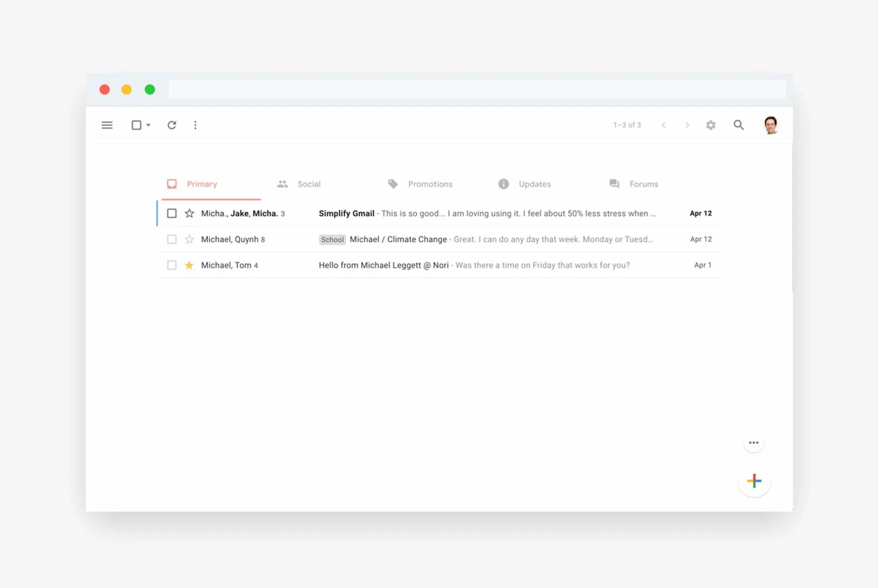The height and width of the screenshot is (588, 878).
Task: Click the refresh inbox icon
Action: pos(172,125)
